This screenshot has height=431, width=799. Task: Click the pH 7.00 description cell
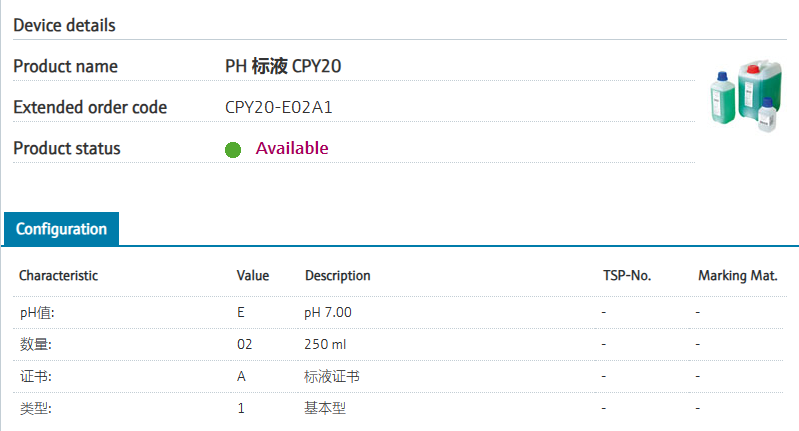click(x=328, y=312)
